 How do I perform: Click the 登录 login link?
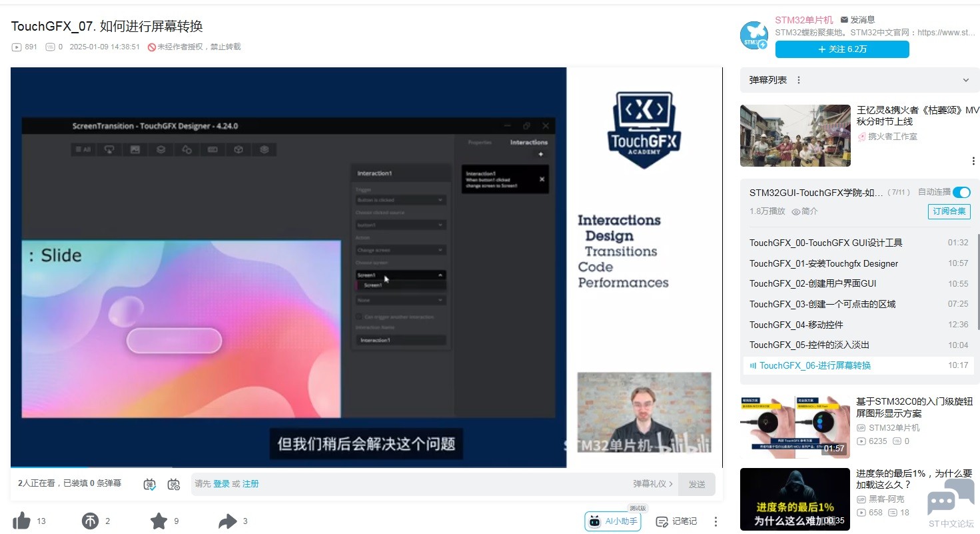click(x=221, y=484)
